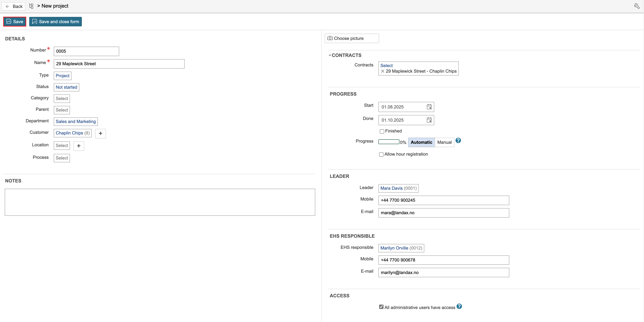Click the plus icon next to Location
The width and height of the screenshot is (644, 322).
pos(79,146)
